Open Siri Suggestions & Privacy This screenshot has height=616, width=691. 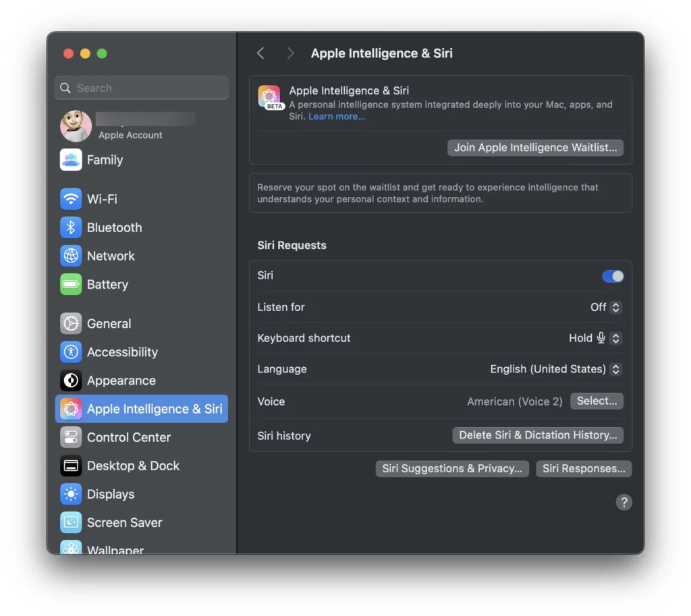[x=452, y=468]
